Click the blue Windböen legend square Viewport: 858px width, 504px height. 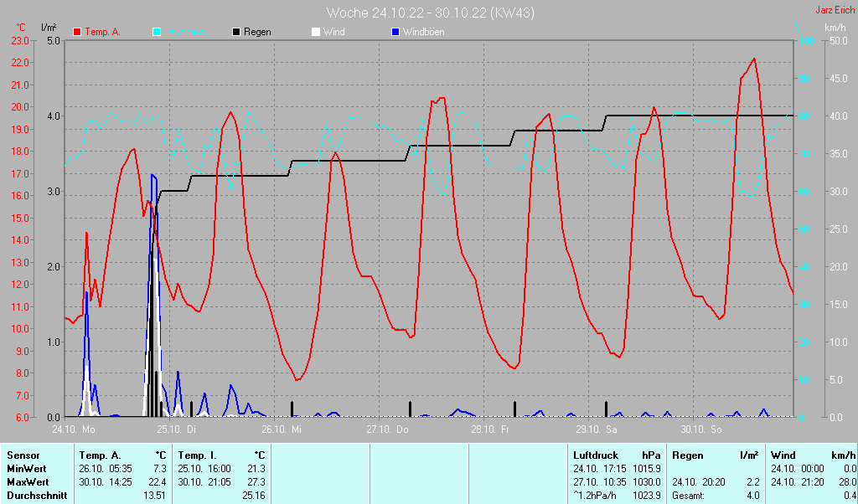pyautogui.click(x=395, y=32)
